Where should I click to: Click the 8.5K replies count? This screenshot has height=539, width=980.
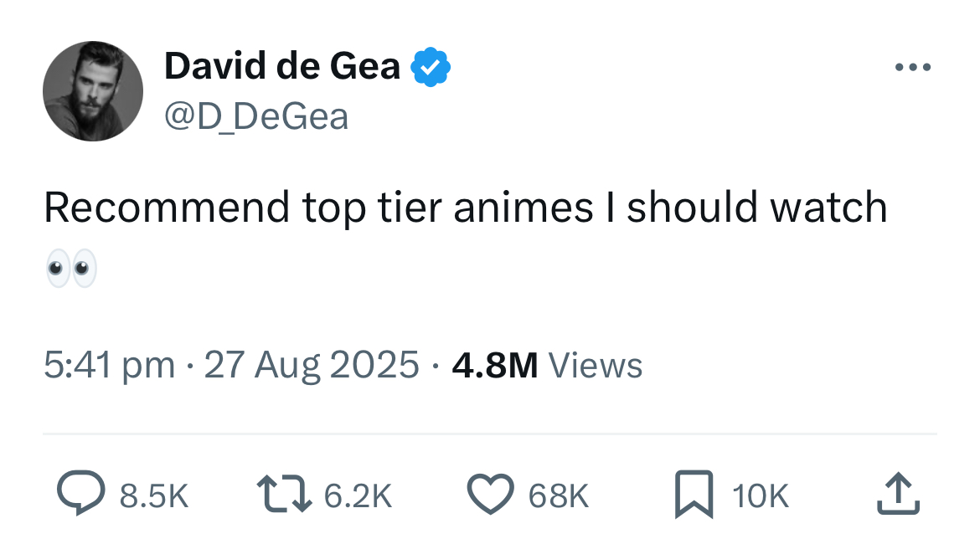[x=155, y=496]
